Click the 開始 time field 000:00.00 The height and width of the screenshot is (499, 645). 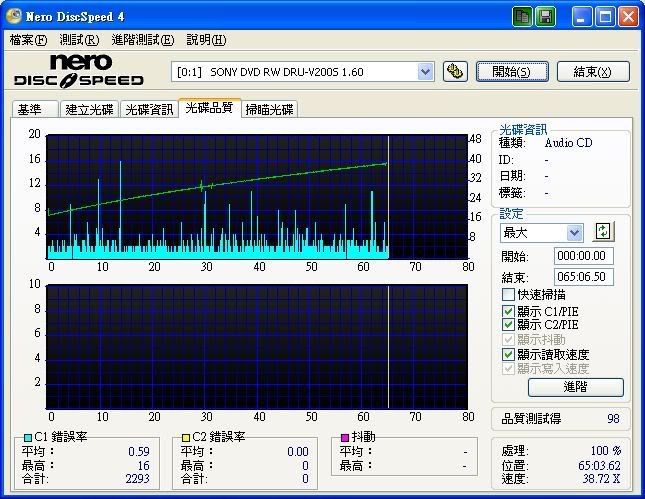click(583, 256)
